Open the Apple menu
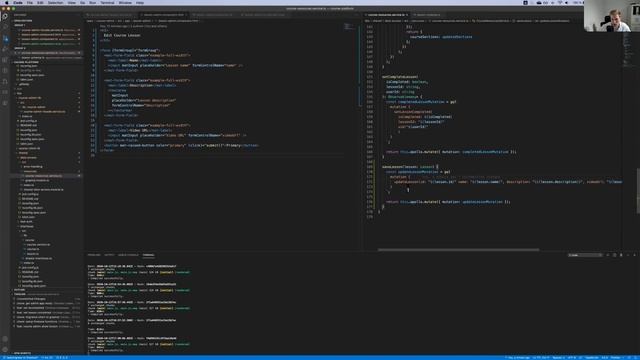This screenshot has width=640, height=360. point(7,2)
